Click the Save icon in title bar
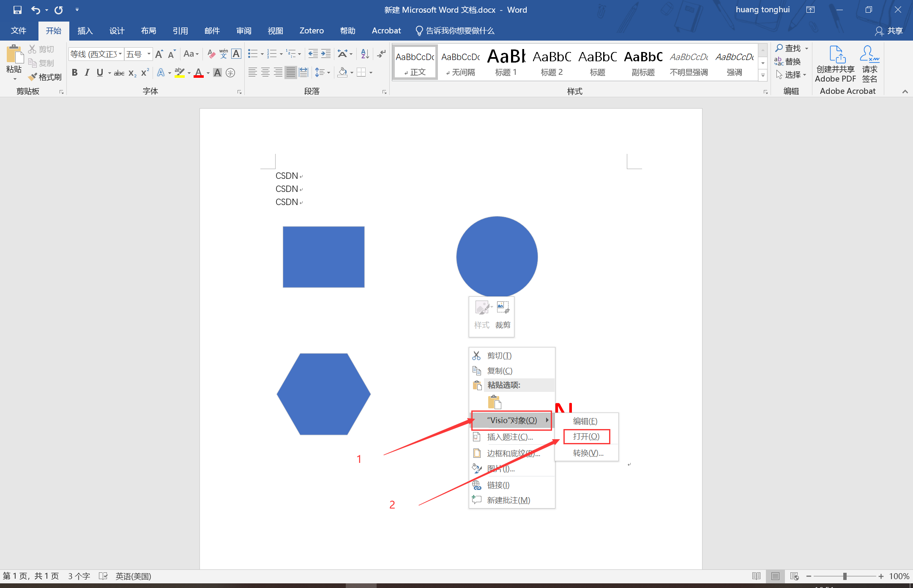Image resolution: width=913 pixels, height=588 pixels. [17, 10]
